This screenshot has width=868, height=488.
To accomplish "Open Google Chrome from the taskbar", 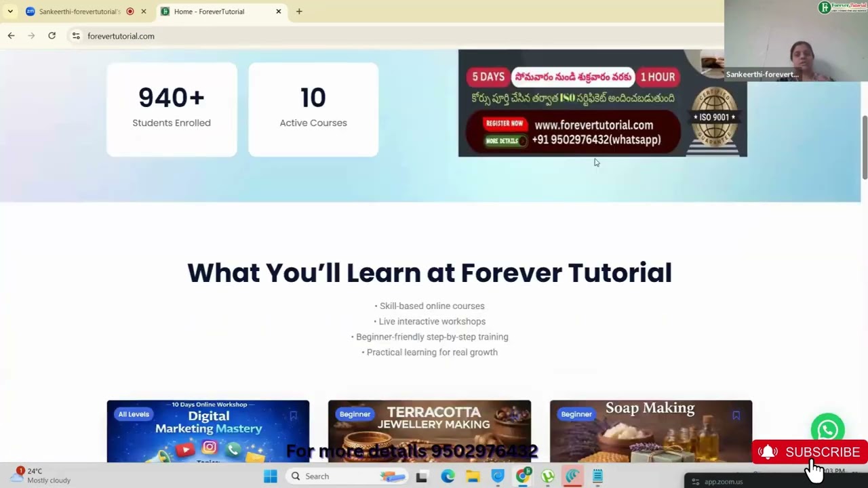I will (x=523, y=476).
